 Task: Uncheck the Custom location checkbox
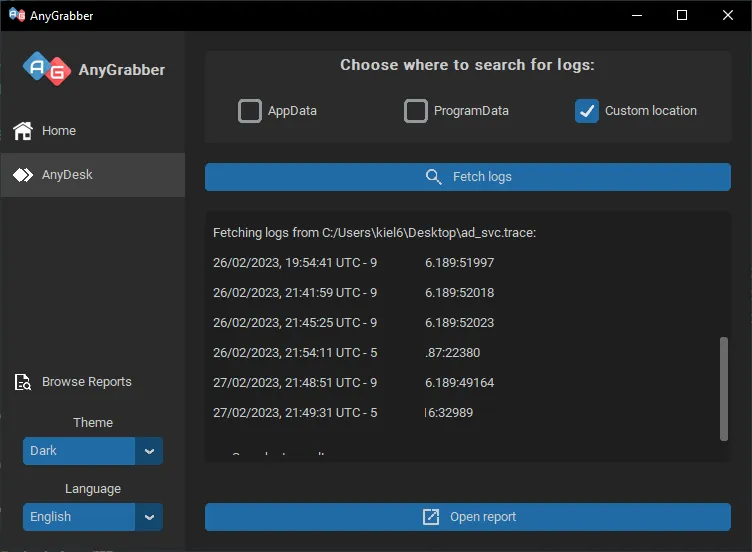[587, 111]
